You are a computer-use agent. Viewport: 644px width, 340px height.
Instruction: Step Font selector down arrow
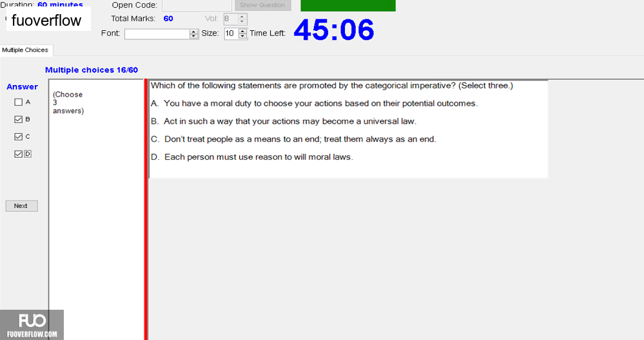pyautogui.click(x=194, y=36)
